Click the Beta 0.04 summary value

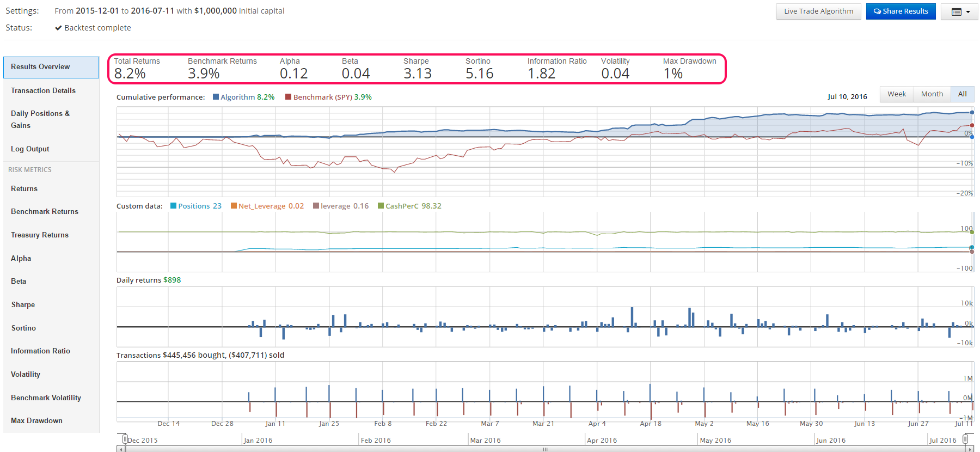point(356,74)
